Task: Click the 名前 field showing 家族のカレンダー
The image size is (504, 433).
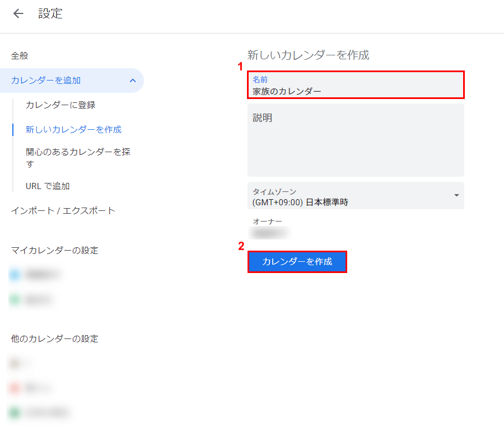Action: click(x=356, y=85)
